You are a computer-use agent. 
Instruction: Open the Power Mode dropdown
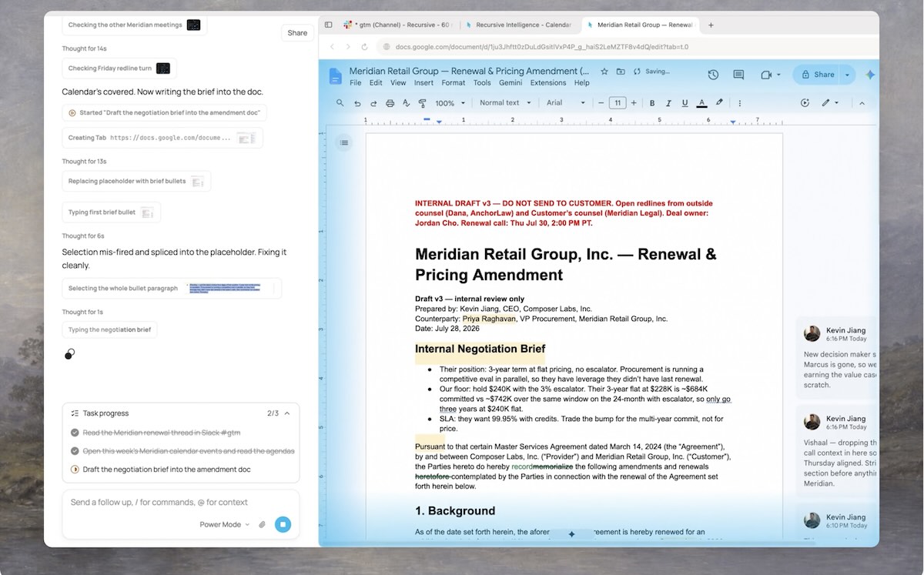tap(225, 524)
